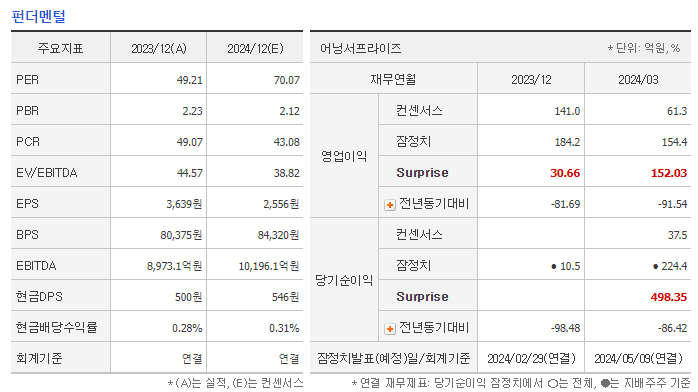This screenshot has width=698, height=392.
Task: Click PBR estimate value 2.12
Action: click(x=289, y=111)
